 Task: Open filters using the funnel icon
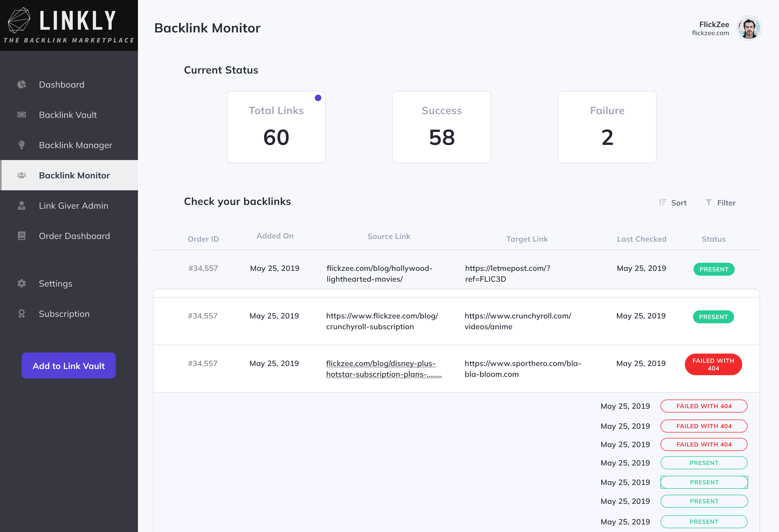709,202
